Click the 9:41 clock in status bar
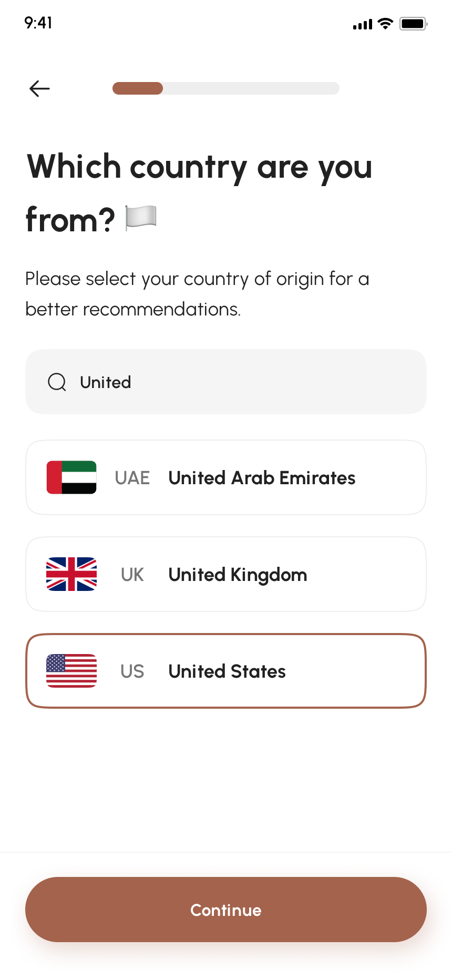This screenshot has height=980, width=452. (38, 23)
